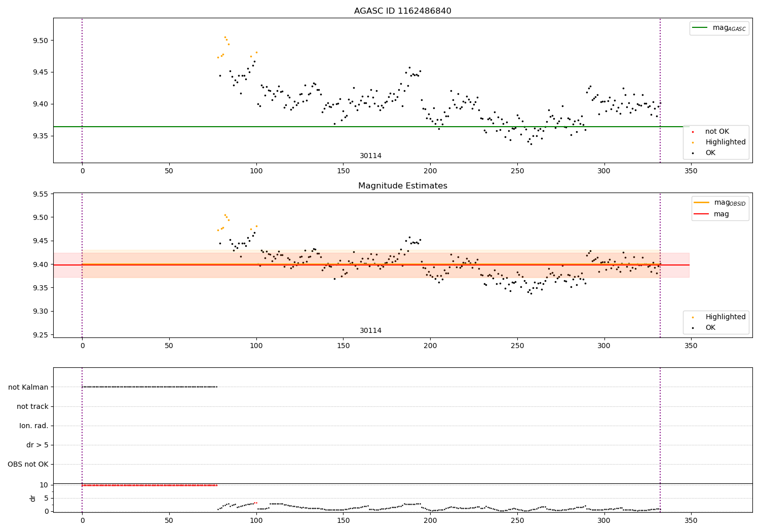Click the 'Magnitude Estimates' plot title
The width and height of the screenshot is (760, 532).
coord(402,186)
